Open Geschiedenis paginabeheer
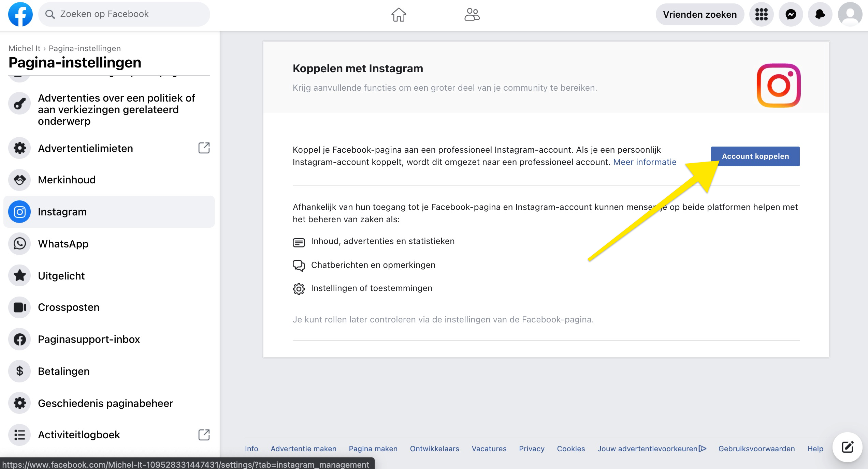 click(109, 403)
